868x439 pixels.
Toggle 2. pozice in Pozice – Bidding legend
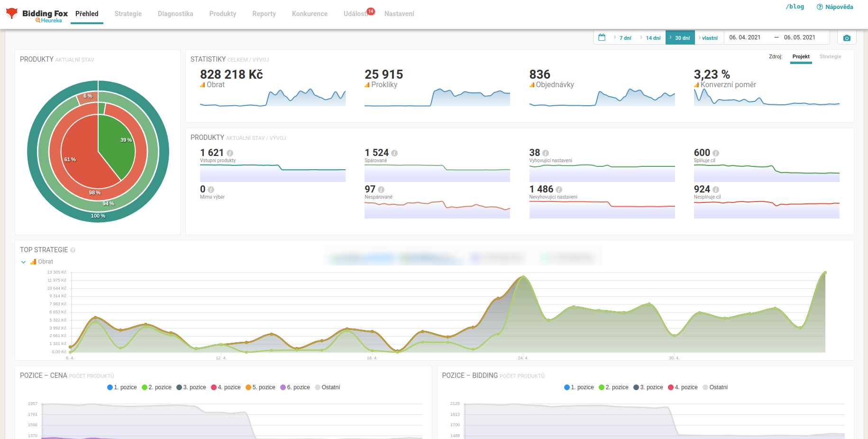coord(614,387)
